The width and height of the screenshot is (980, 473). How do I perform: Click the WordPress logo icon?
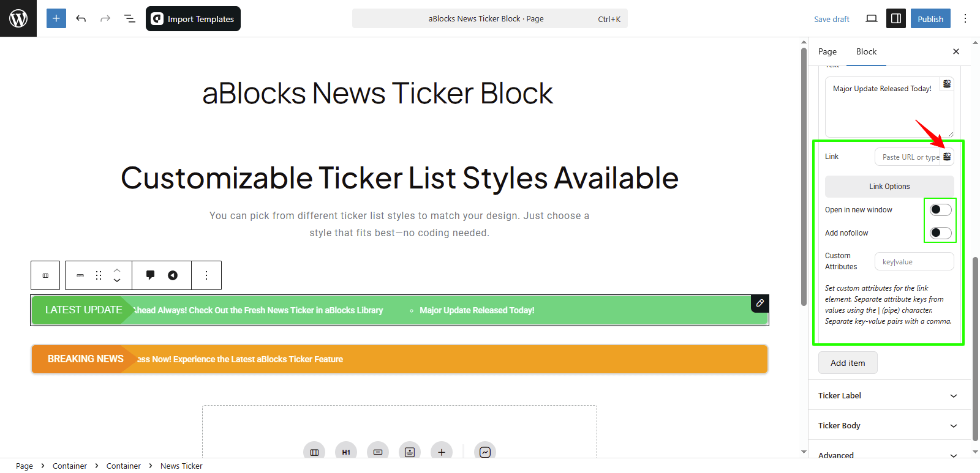click(18, 18)
